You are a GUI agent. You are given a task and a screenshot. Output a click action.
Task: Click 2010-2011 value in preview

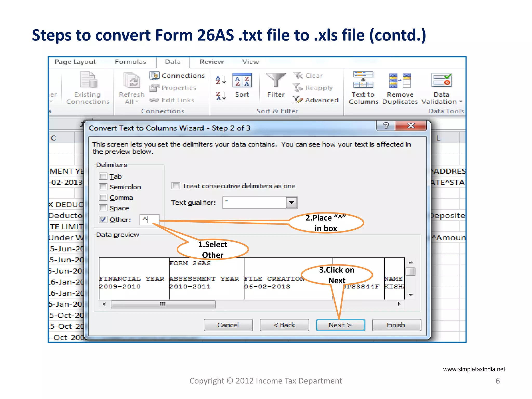190,287
